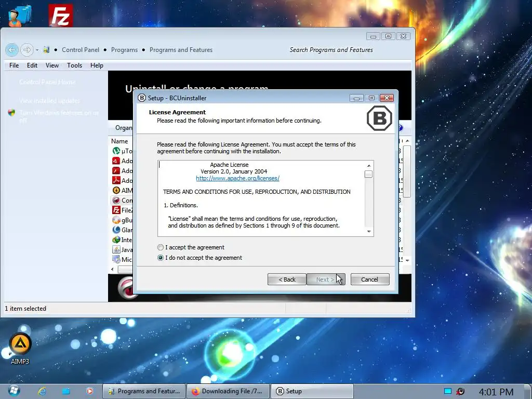Open Tools menu in Control Panel window

pyautogui.click(x=74, y=65)
